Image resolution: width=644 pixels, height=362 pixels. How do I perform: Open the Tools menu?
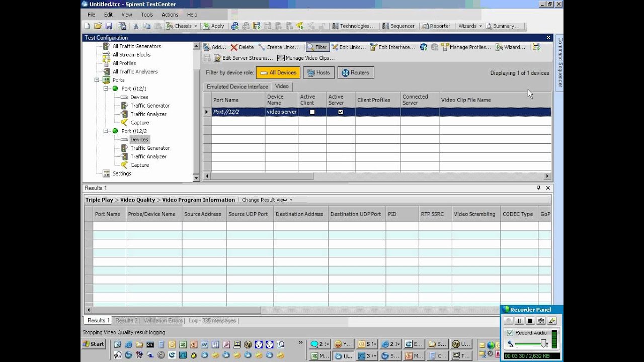point(147,15)
